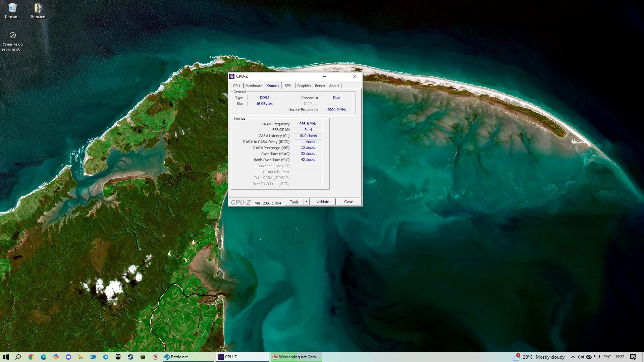Open File Explorer from taskbar

pos(81,357)
